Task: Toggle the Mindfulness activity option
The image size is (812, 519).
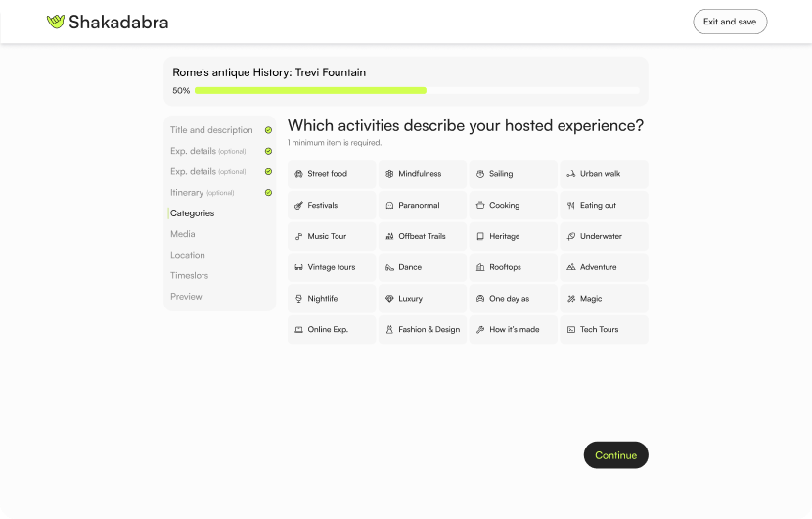Action: [423, 174]
